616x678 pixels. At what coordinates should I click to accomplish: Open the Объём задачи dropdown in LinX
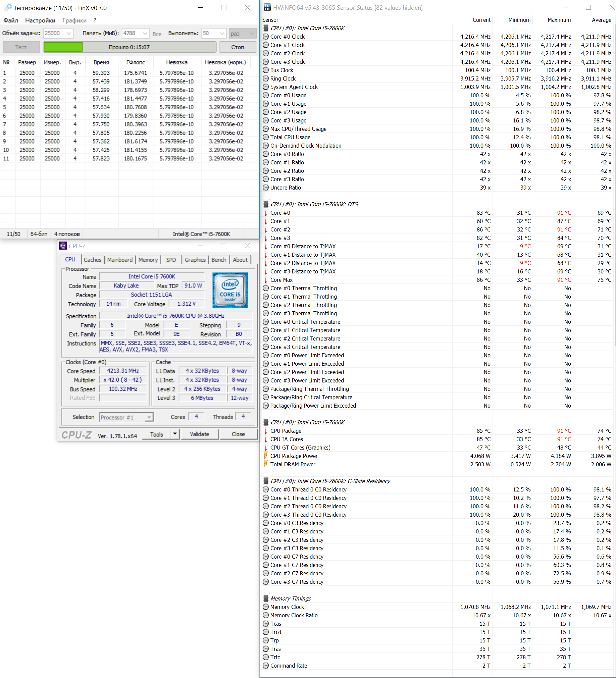tap(58, 33)
